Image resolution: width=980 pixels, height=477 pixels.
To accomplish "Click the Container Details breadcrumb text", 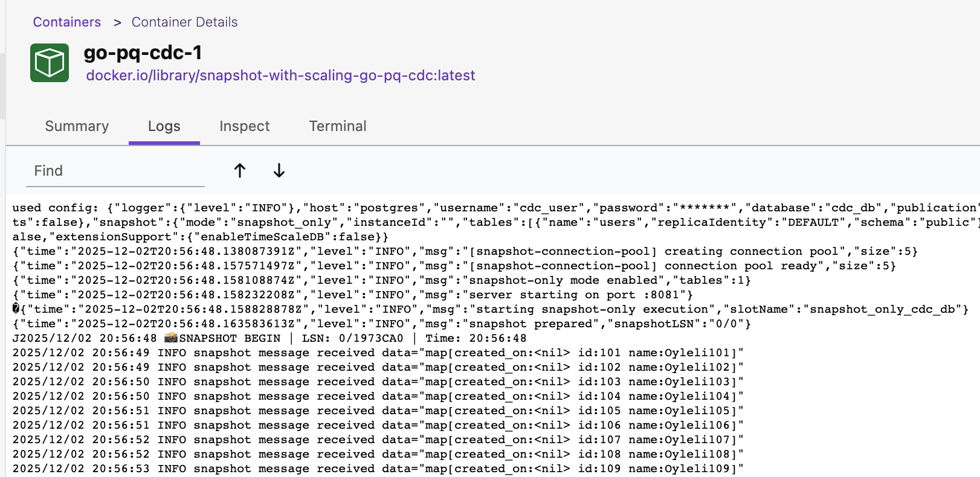I will point(184,22).
